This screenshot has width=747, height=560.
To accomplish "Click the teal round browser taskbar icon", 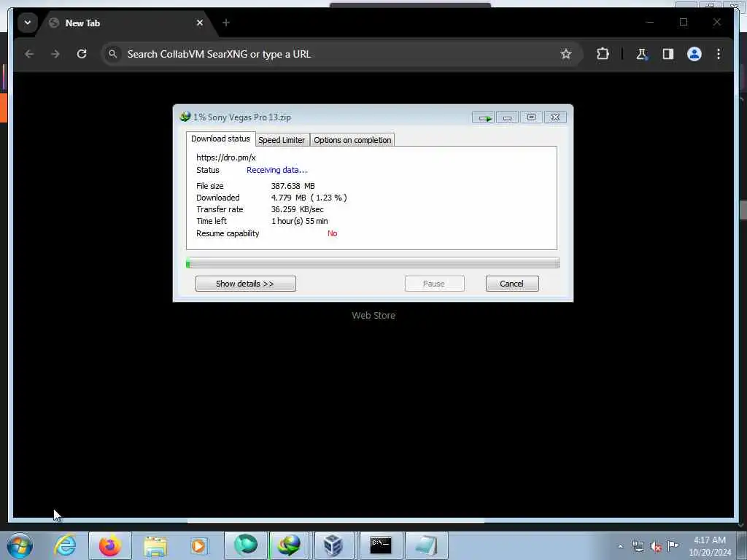I will (x=246, y=545).
